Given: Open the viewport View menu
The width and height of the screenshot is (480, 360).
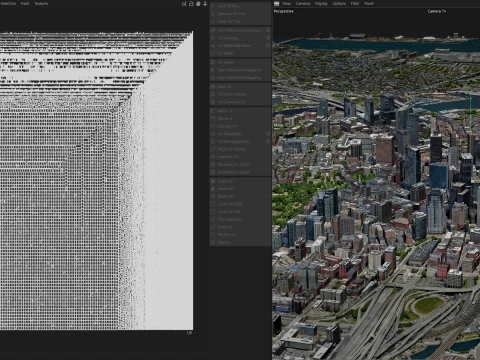Looking at the screenshot, I should point(287,3).
